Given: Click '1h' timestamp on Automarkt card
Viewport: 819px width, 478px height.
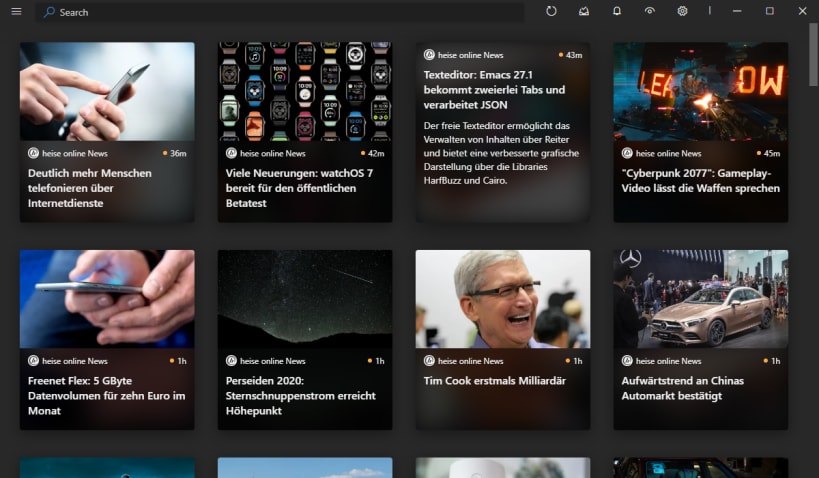Looking at the screenshot, I should click(x=776, y=361).
